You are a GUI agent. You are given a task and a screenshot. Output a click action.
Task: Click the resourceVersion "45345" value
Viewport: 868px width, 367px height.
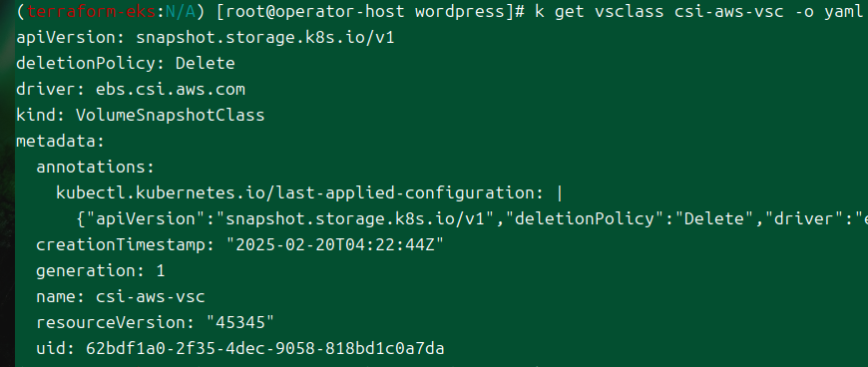pyautogui.click(x=239, y=322)
